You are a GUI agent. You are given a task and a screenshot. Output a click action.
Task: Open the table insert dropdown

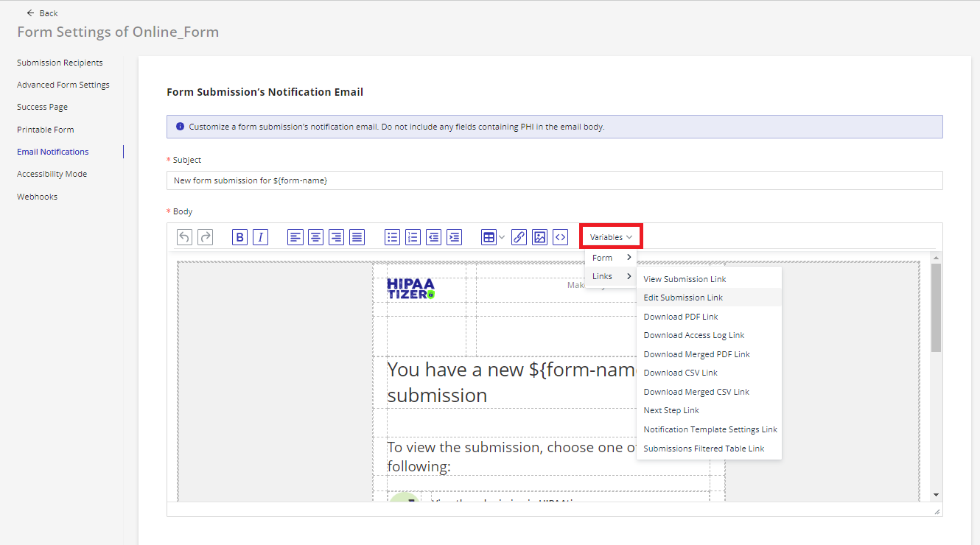coord(493,237)
